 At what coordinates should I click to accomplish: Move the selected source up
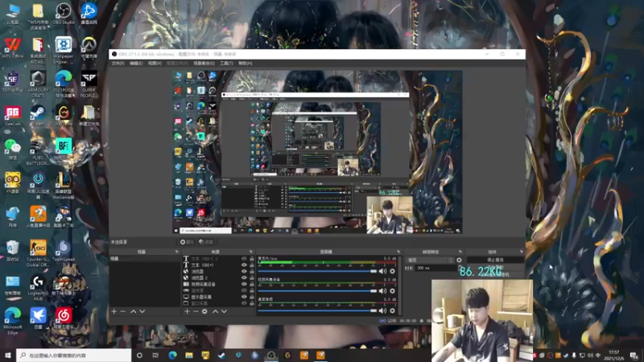pyautogui.click(x=215, y=311)
